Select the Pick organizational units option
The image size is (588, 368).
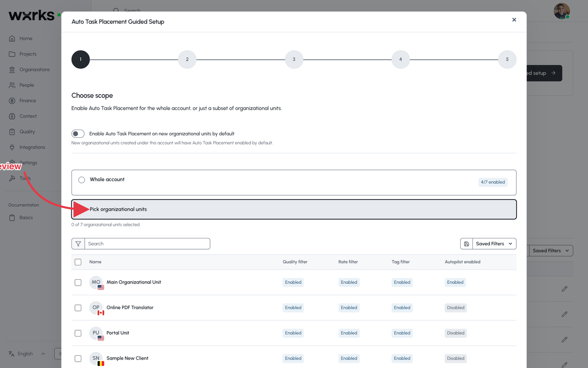pyautogui.click(x=294, y=209)
